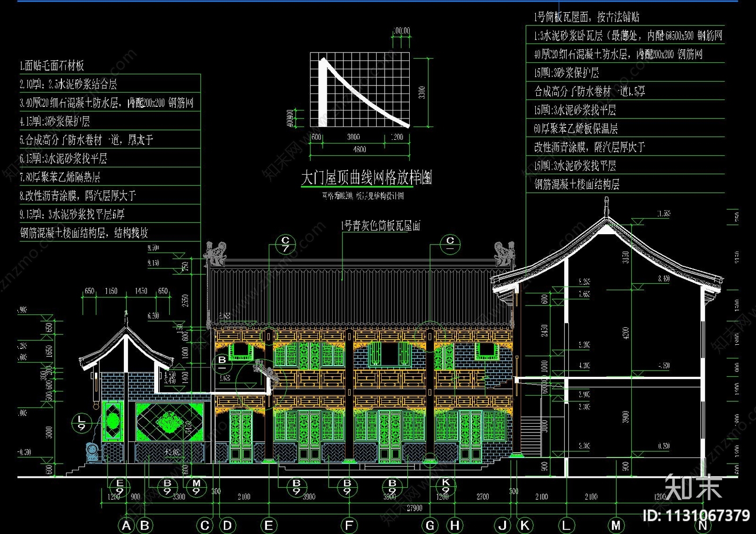Click note 2.10厚1:2.5水泥砂浆结合层
Image resolution: width=756 pixels, height=534 pixels.
(x=68, y=85)
